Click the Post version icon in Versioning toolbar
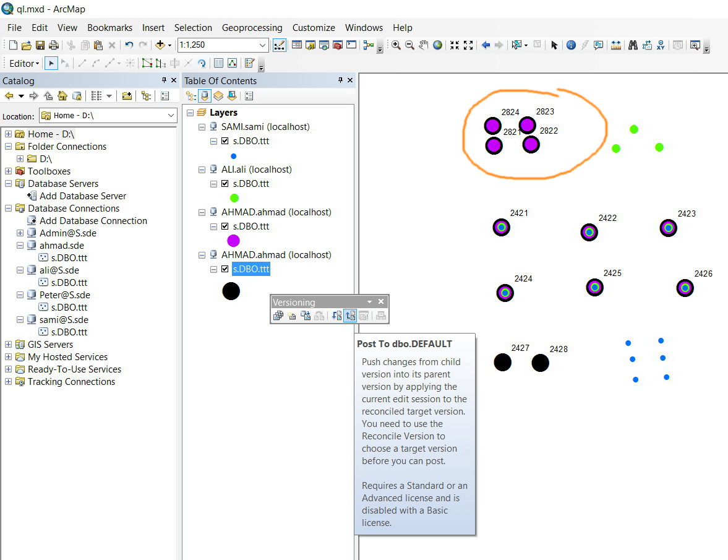This screenshot has width=728, height=560. (x=351, y=316)
